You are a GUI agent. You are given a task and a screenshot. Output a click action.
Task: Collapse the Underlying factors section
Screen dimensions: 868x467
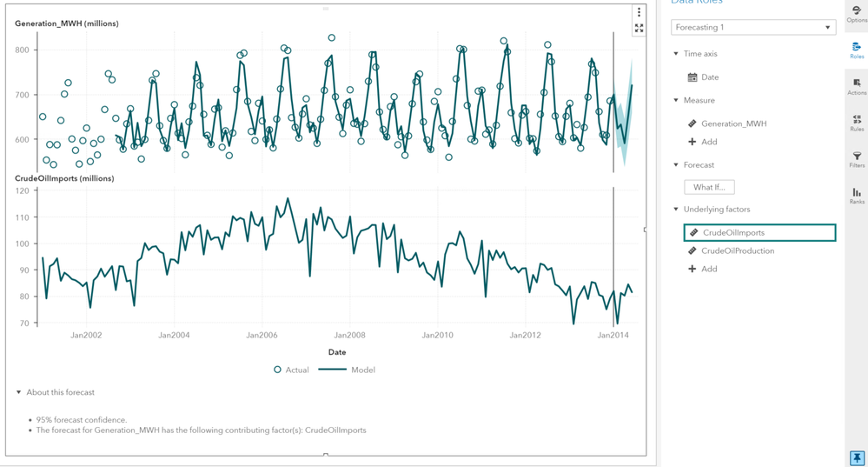tap(677, 210)
